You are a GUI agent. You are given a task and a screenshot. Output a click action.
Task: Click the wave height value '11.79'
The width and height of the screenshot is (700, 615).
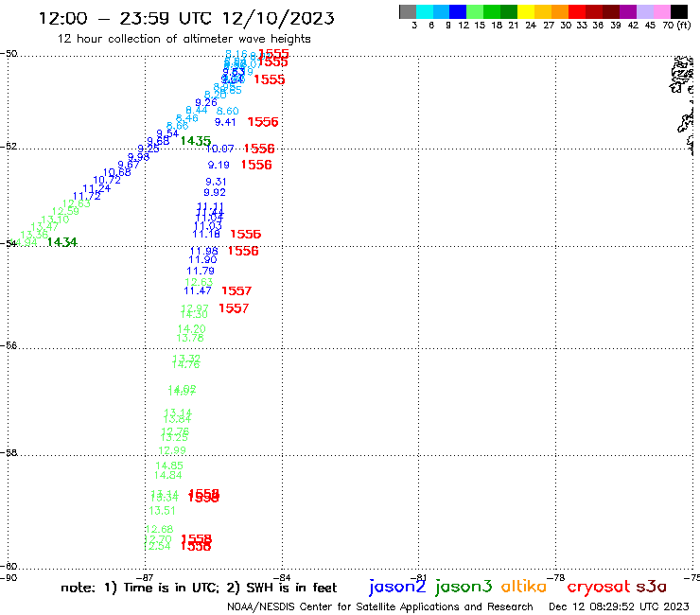(201, 271)
